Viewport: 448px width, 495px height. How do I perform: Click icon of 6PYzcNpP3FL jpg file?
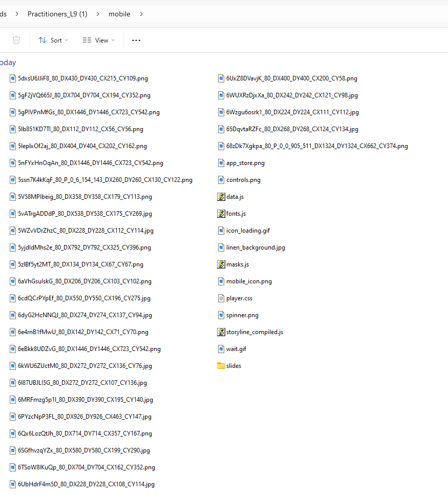13,417
